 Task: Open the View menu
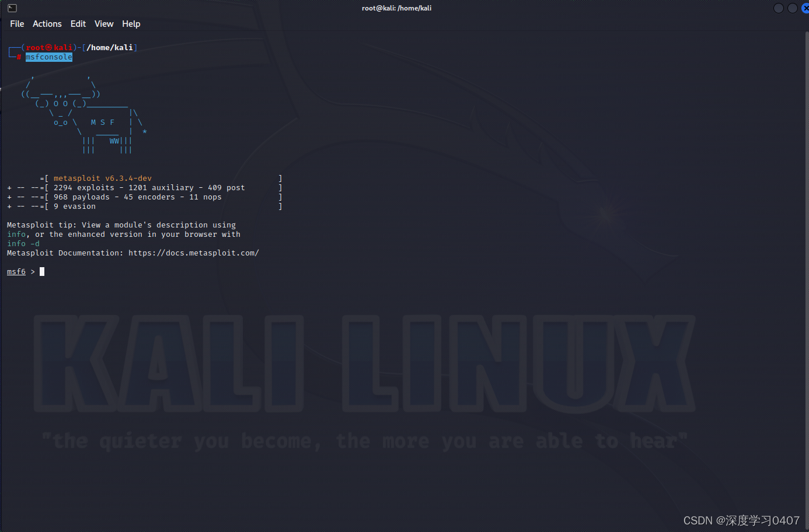tap(104, 24)
